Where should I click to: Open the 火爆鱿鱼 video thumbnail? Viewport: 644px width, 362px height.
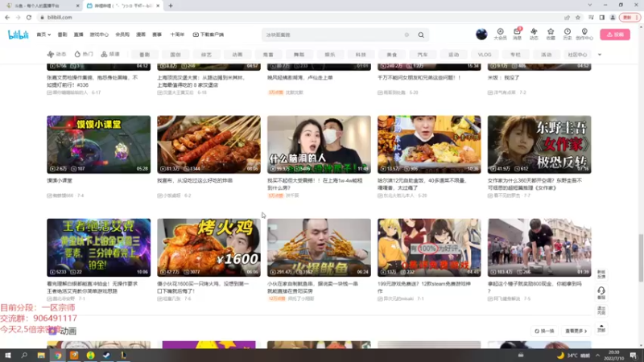(319, 248)
